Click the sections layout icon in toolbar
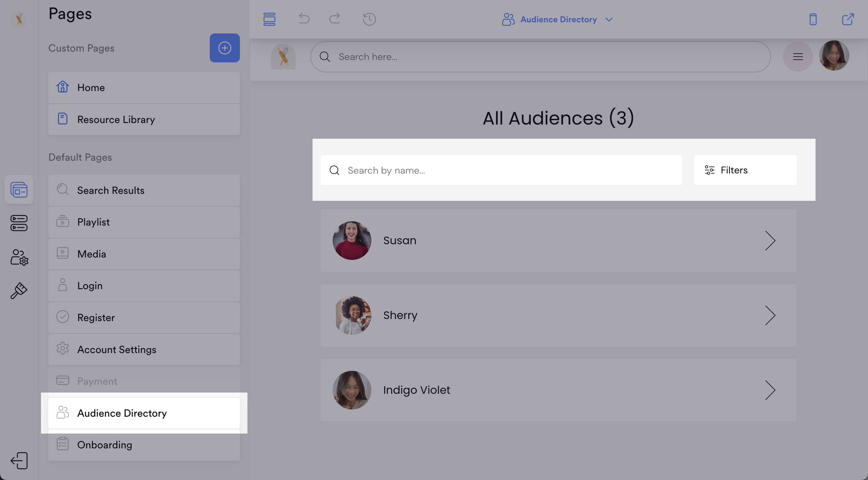 point(269,19)
